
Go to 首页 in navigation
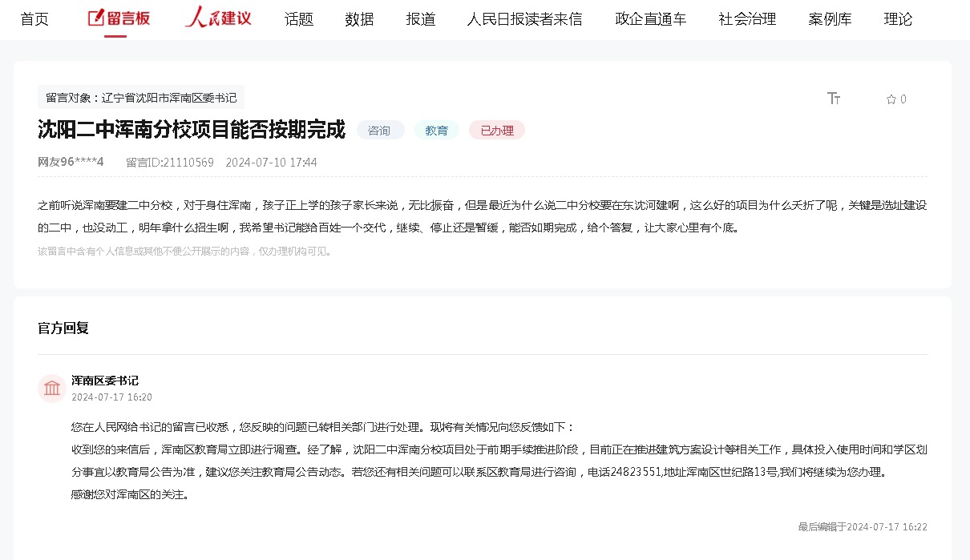34,19
